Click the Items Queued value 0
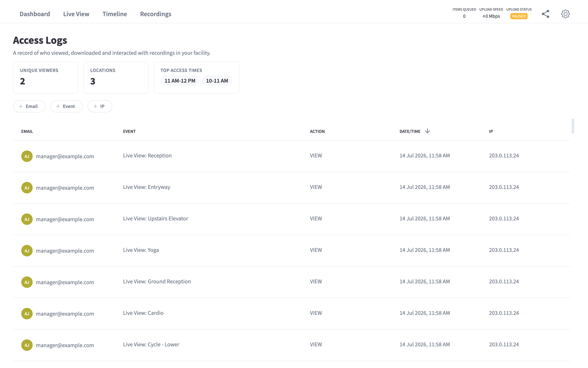The height and width of the screenshot is (368, 588). 464,16
